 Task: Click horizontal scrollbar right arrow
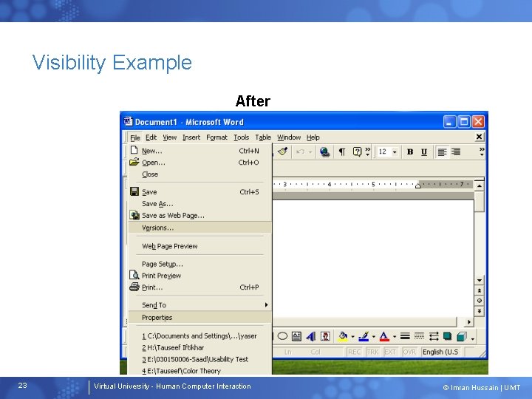tap(469, 321)
